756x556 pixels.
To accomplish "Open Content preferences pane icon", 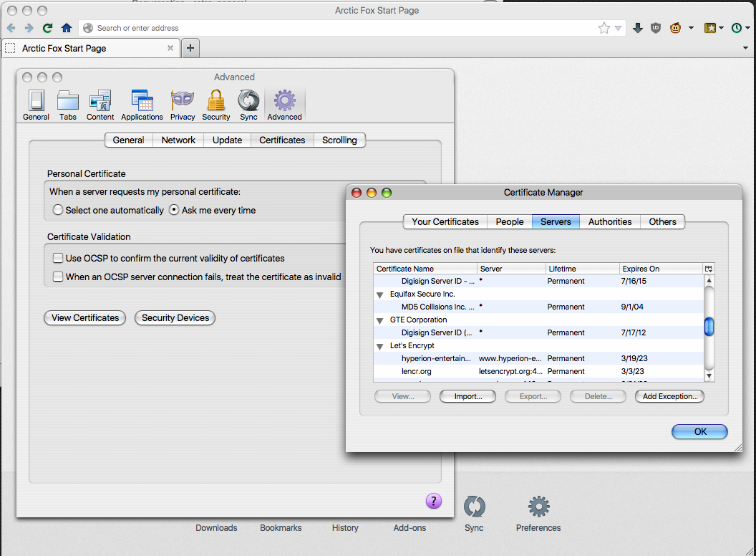I will [100, 105].
